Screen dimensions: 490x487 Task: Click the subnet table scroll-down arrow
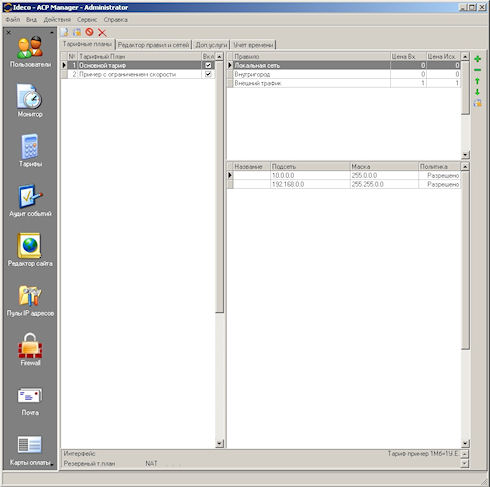pyautogui.click(x=465, y=443)
